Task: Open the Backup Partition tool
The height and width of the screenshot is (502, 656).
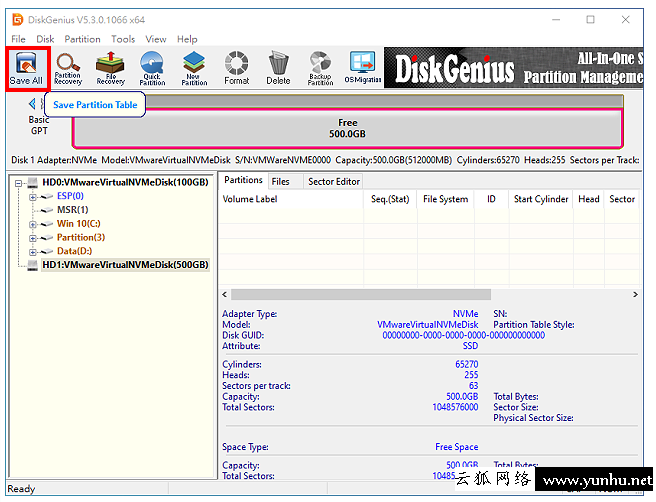Action: point(320,68)
